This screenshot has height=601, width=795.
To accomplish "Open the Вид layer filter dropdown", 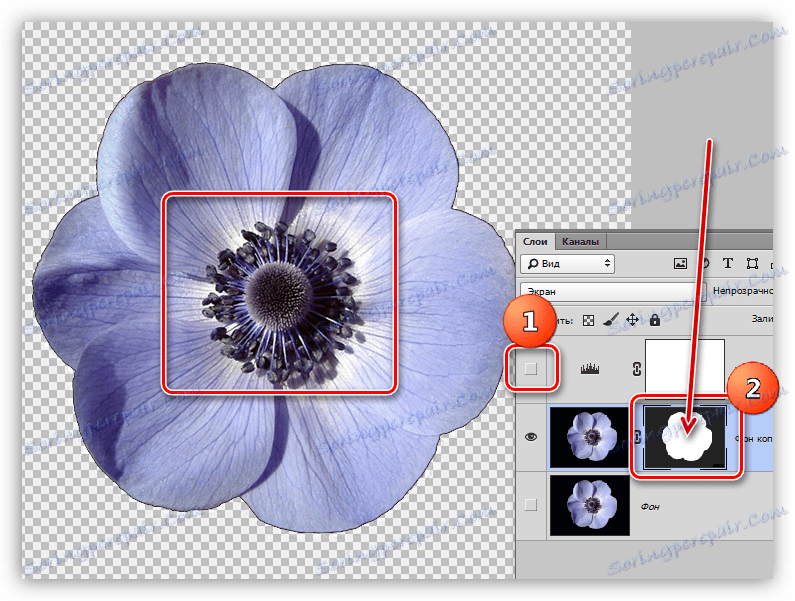I will point(567,264).
